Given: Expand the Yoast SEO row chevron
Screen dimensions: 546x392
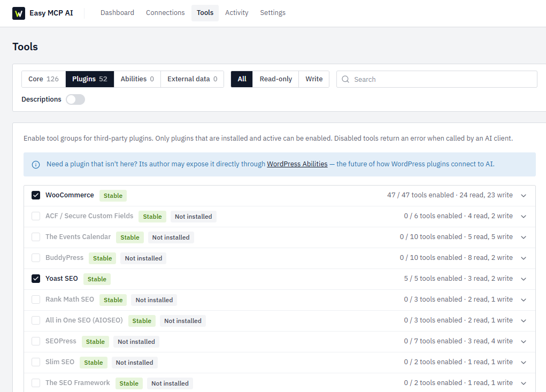Looking at the screenshot, I should 524,279.
